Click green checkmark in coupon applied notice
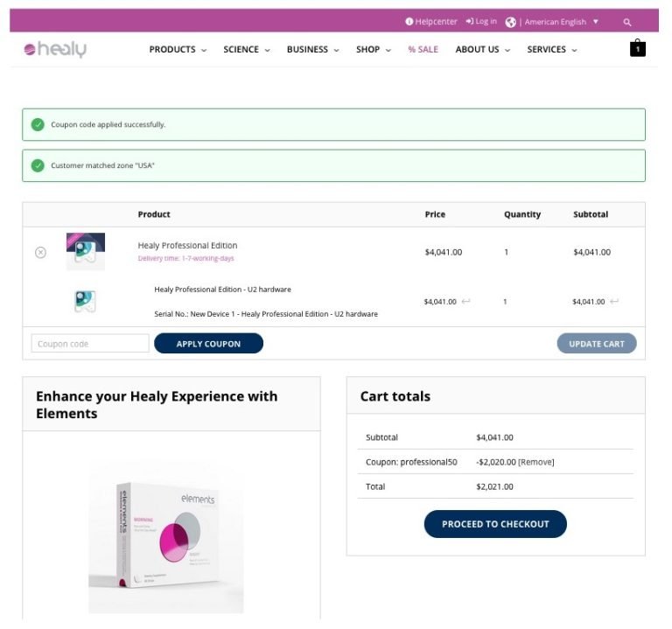 38,125
